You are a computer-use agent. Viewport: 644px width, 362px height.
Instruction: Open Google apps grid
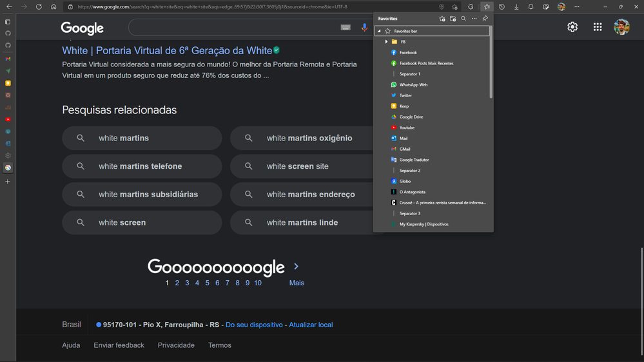point(597,27)
